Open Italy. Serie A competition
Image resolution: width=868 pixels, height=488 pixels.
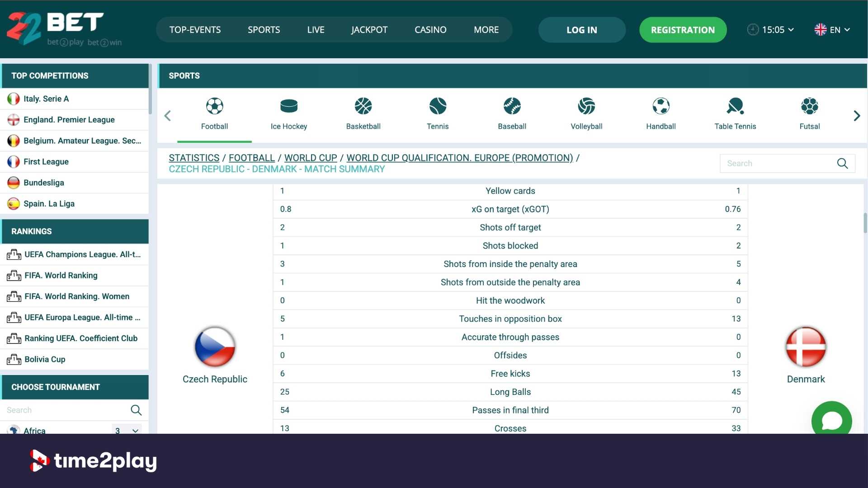[75, 99]
